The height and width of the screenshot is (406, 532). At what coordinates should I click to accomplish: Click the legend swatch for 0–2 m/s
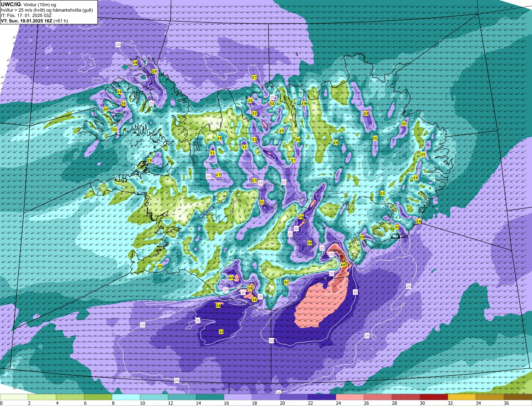(14, 397)
